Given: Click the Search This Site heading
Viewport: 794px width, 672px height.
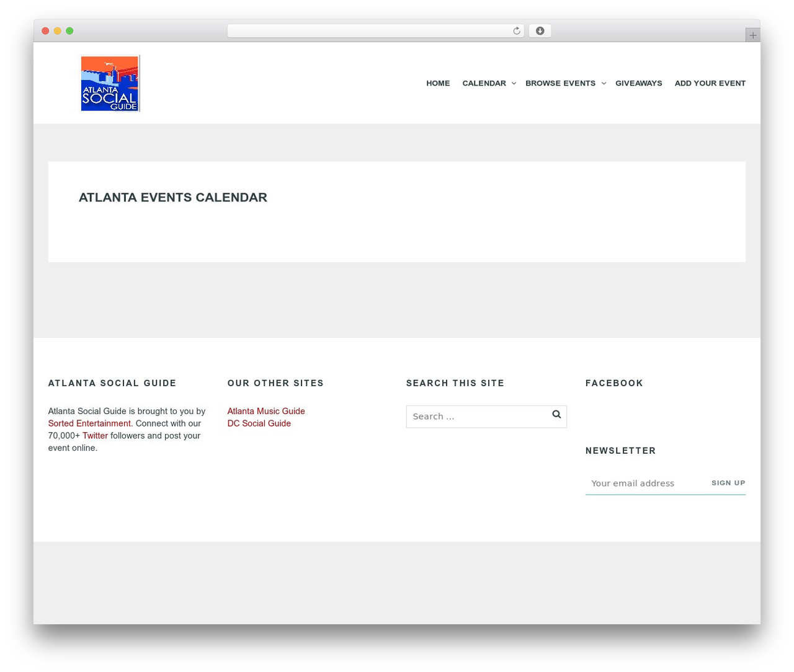Looking at the screenshot, I should tap(455, 383).
